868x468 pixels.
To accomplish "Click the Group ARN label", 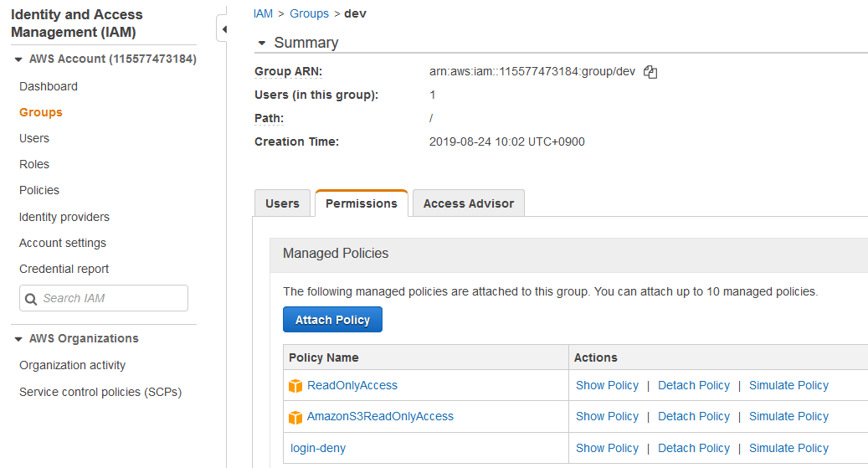I will 289,71.
